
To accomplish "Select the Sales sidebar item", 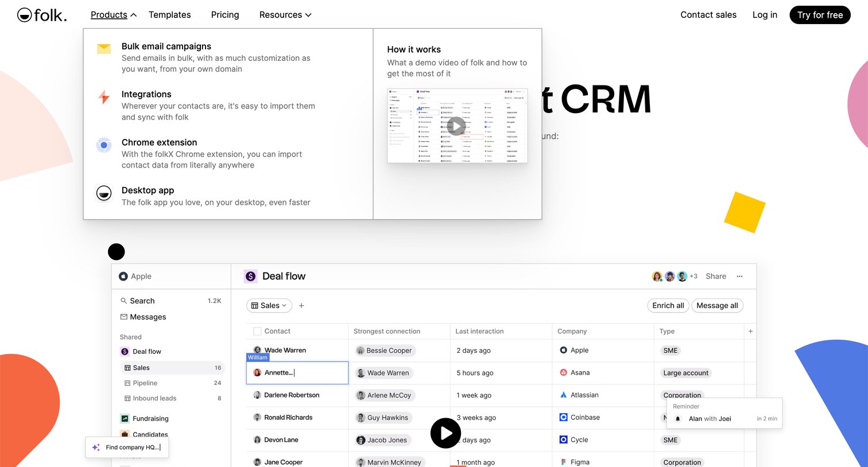I will pos(172,368).
